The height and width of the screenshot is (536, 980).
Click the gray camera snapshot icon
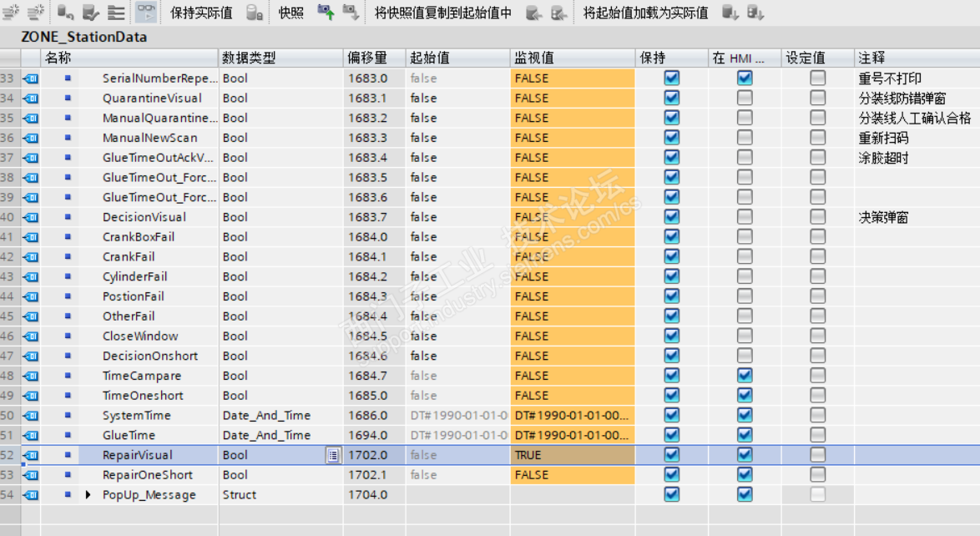[x=351, y=12]
